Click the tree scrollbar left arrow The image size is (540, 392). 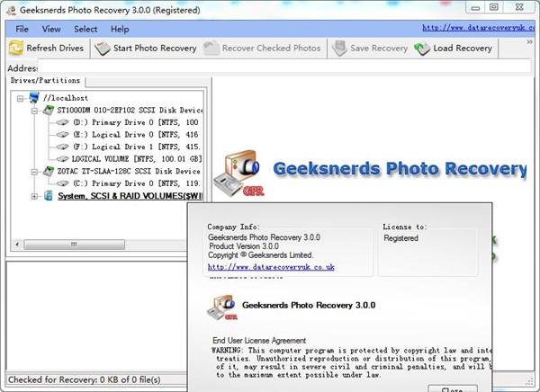tap(17, 245)
